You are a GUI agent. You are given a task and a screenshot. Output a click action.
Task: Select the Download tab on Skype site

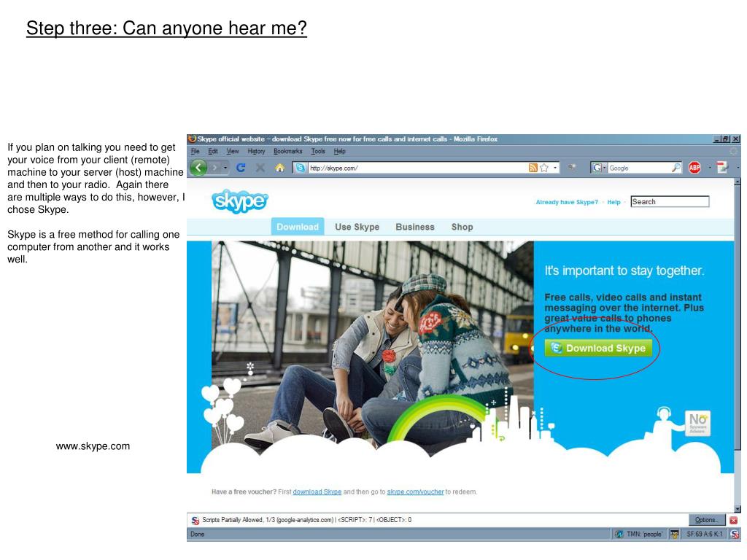298,227
